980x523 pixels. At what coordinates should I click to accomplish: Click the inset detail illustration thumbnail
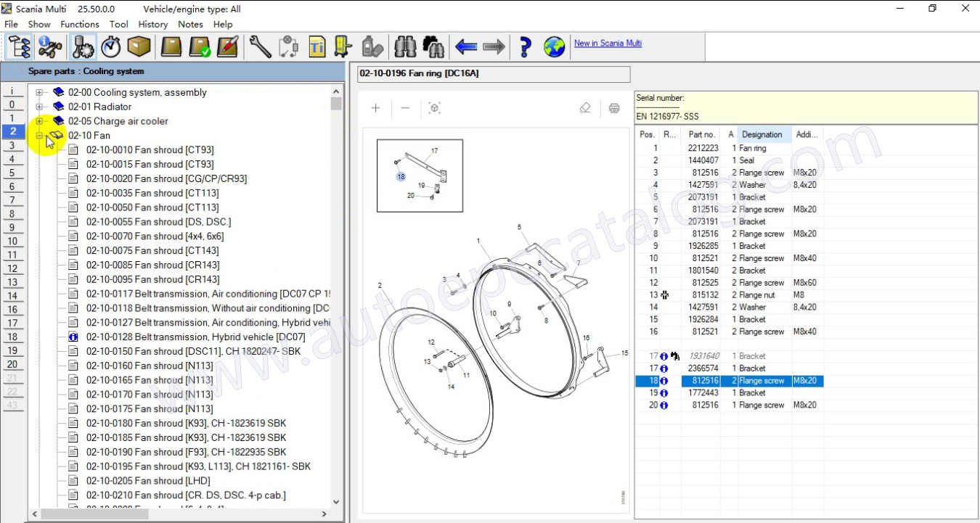[x=420, y=176]
